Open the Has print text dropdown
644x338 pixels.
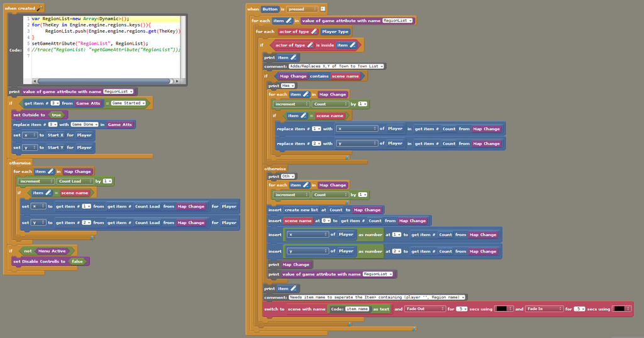coord(288,86)
